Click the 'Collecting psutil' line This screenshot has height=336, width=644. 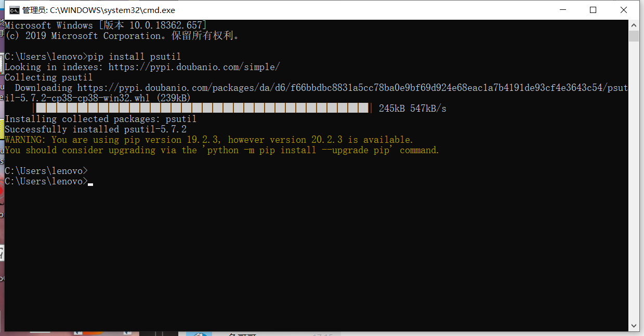(x=49, y=77)
